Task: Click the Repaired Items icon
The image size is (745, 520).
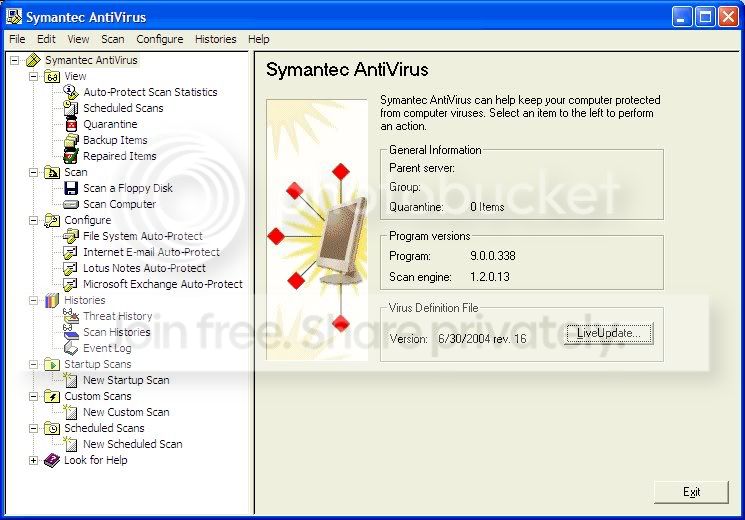Action: [x=71, y=156]
